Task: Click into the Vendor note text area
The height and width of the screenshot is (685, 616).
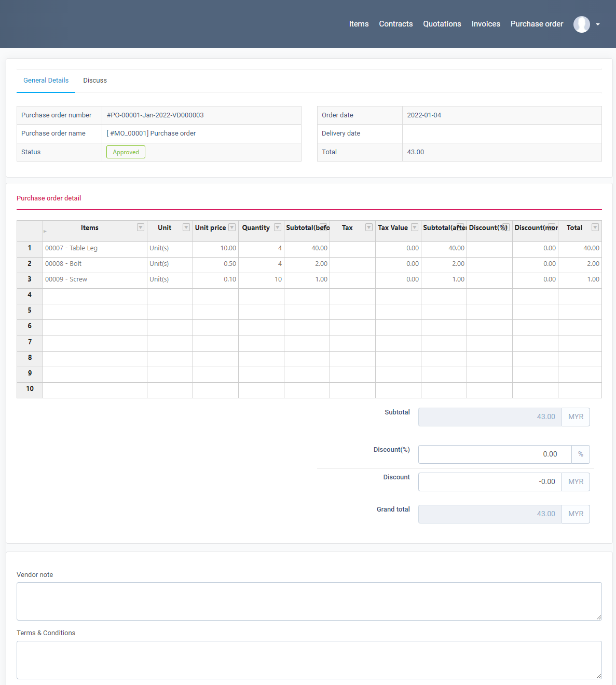Action: 309,601
